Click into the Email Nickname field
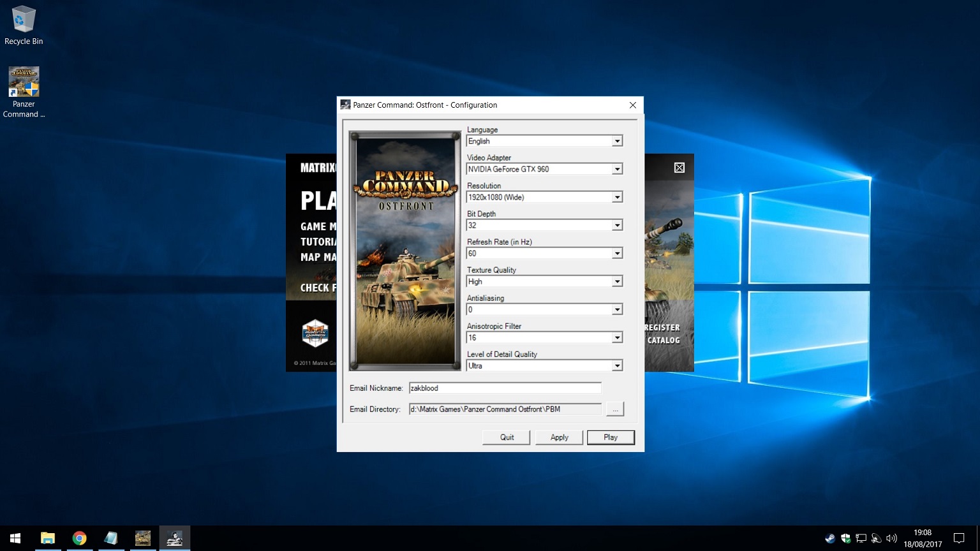 (505, 388)
